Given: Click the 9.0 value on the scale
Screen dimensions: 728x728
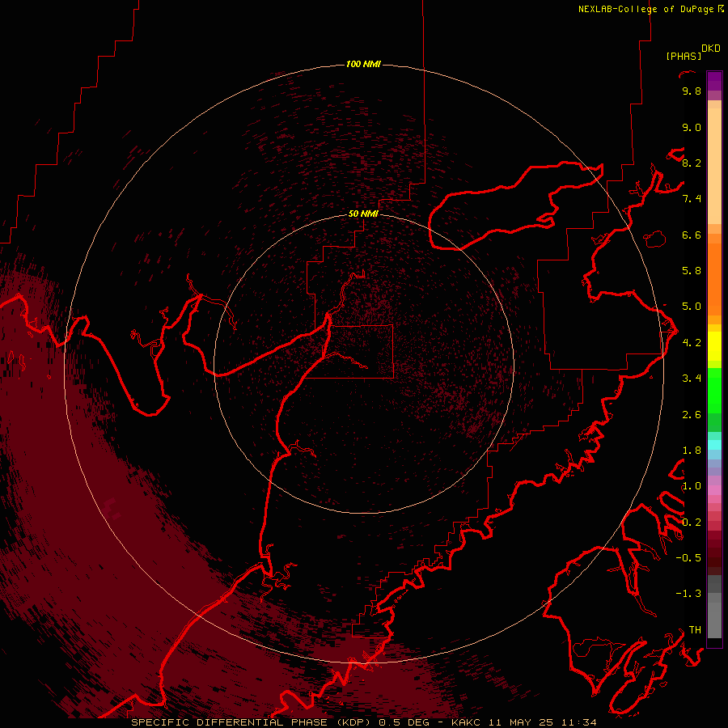Looking at the screenshot, I should coord(692,127).
